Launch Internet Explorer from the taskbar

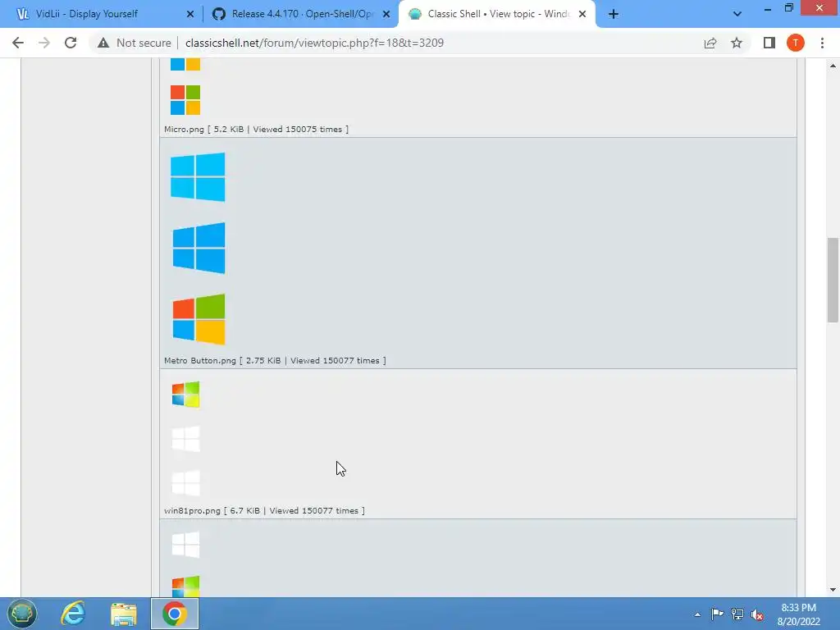coord(73,614)
